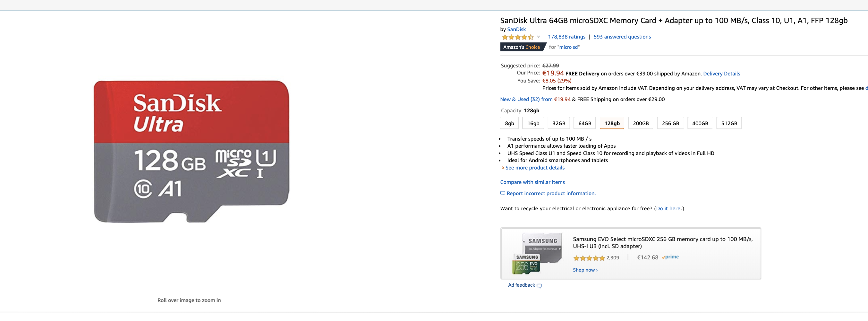
Task: Click the Ad feedback speech-bubble icon
Action: coord(539,286)
